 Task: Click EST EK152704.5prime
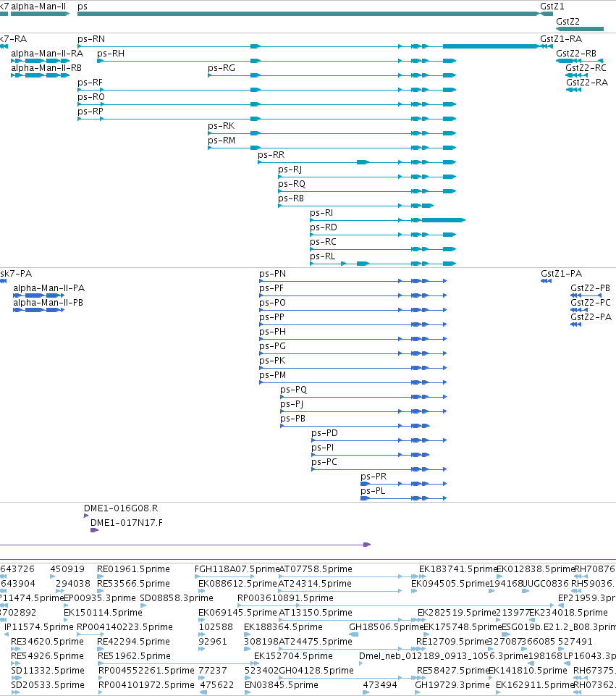point(294,656)
